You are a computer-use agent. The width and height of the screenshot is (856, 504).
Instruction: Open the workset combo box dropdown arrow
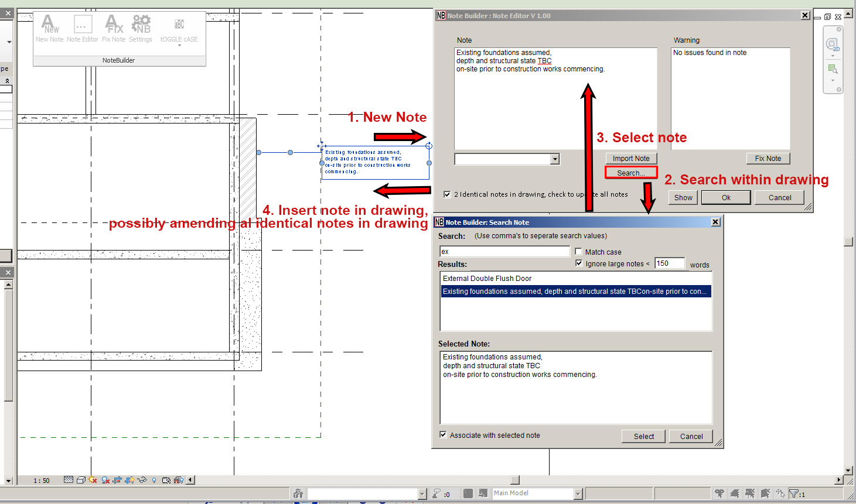tap(422, 494)
